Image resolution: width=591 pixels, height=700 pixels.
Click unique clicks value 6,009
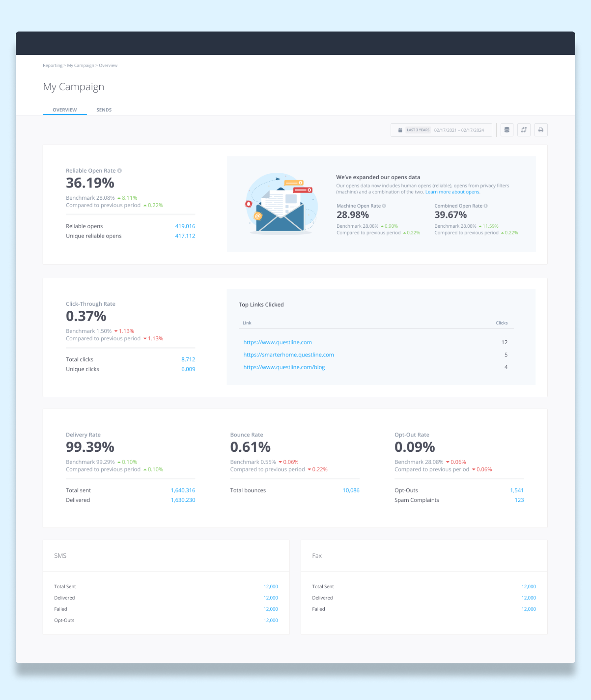(188, 369)
